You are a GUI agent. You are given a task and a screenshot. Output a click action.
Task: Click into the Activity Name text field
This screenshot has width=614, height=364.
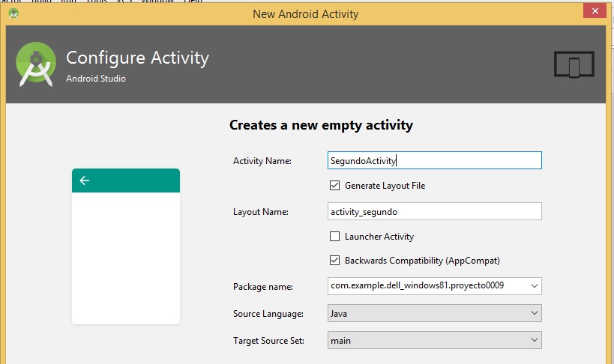pos(434,160)
